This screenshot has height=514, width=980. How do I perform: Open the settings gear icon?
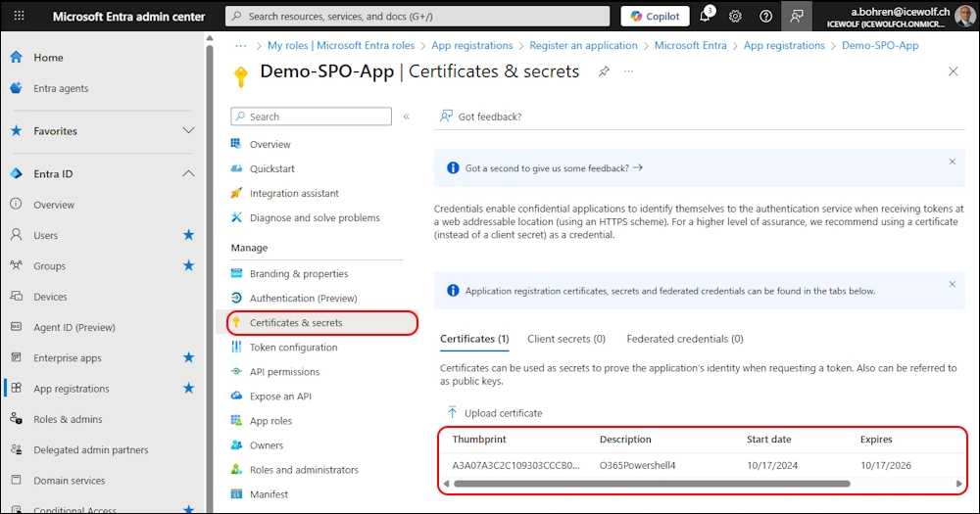coord(735,17)
